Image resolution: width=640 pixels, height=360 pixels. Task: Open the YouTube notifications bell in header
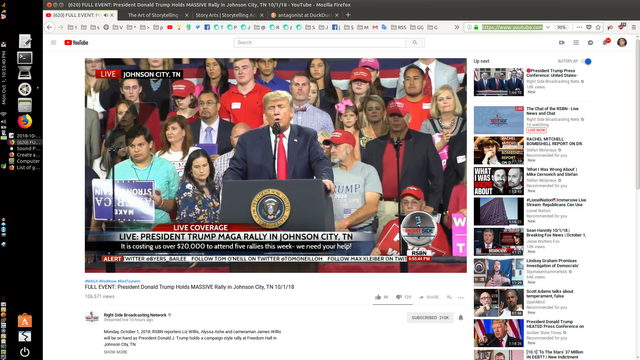pos(605,42)
